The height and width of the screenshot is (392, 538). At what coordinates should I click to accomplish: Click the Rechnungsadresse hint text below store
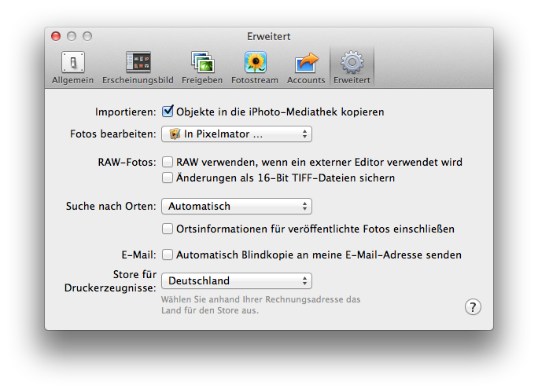(260, 305)
